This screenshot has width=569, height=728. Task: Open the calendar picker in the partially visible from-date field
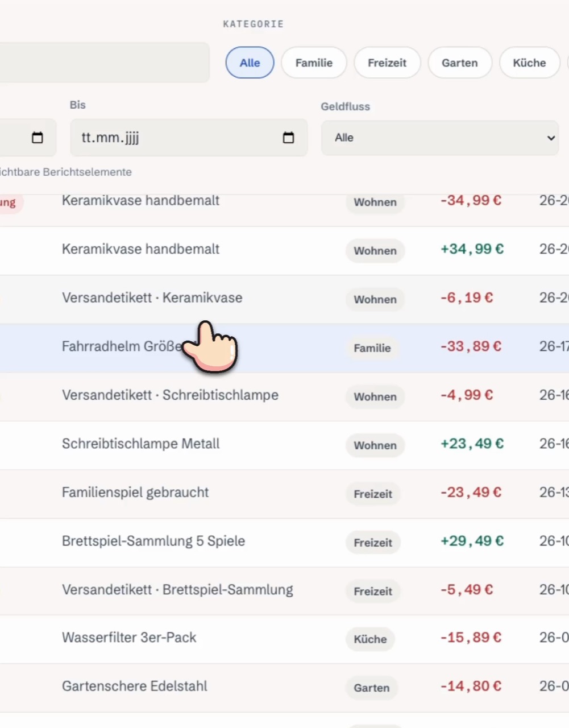38,138
